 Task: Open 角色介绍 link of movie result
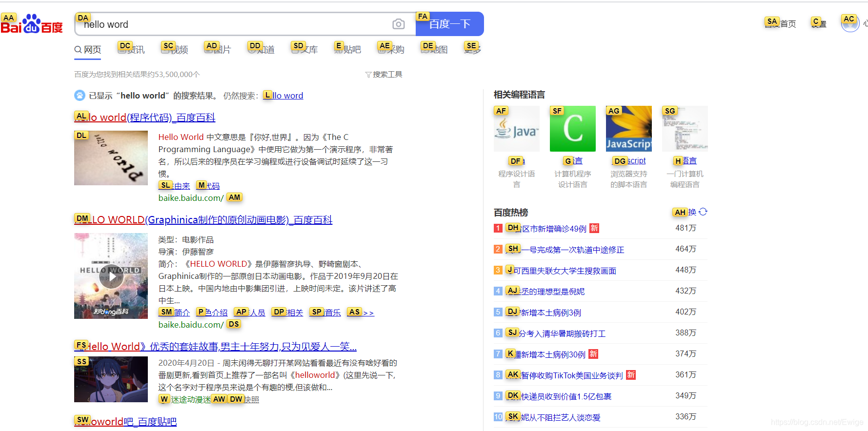pos(212,313)
